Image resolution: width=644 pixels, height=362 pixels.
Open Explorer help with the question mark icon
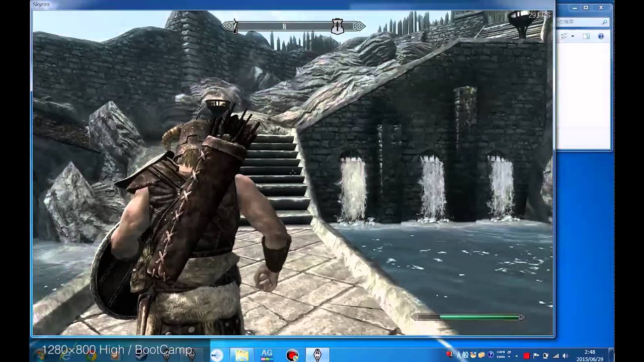tap(601, 36)
